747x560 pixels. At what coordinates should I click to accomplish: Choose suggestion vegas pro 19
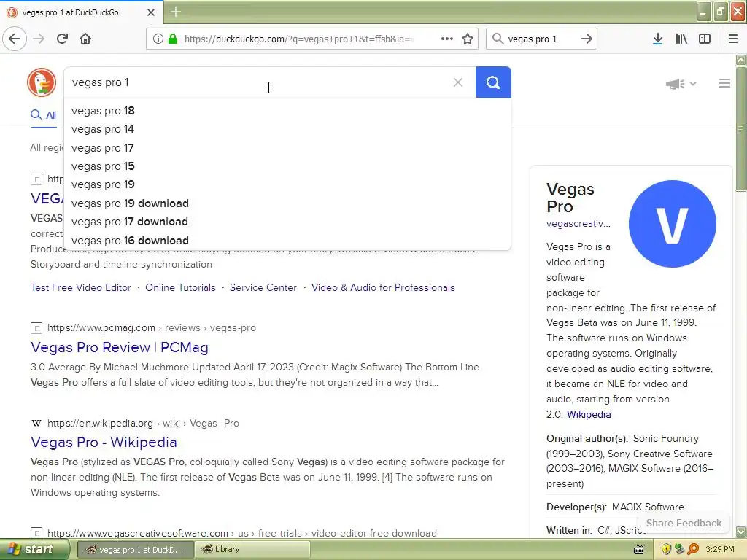point(287,184)
